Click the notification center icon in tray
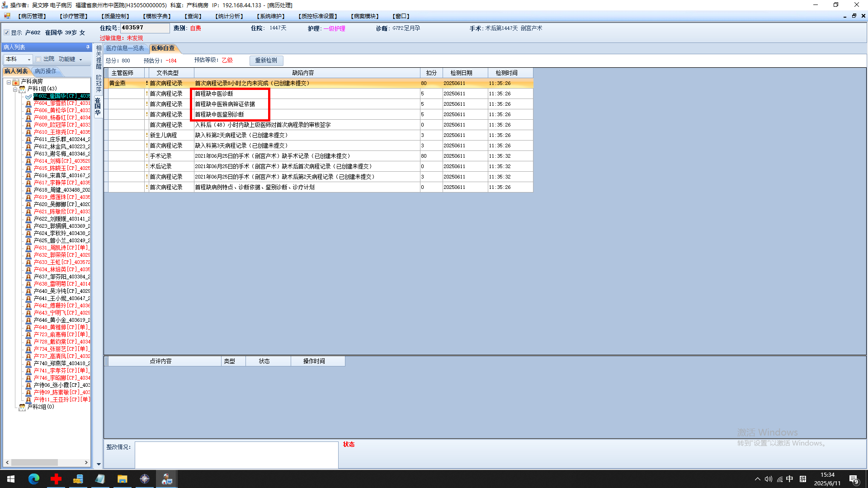Screen dimensions: 868x488 pos(854,479)
